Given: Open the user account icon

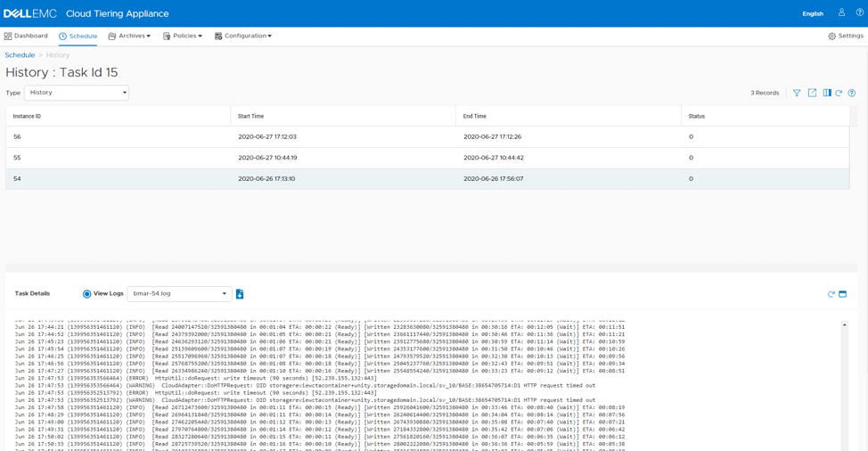Looking at the screenshot, I should tap(841, 12).
